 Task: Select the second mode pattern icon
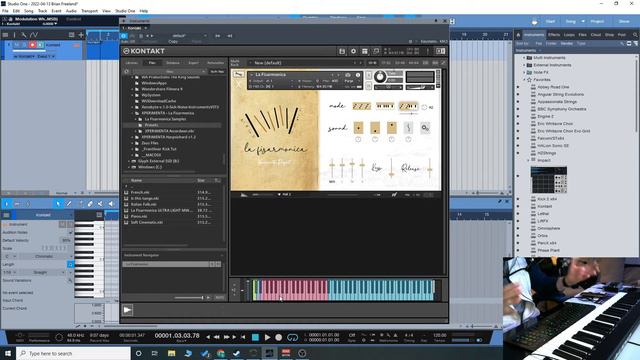[x=385, y=106]
